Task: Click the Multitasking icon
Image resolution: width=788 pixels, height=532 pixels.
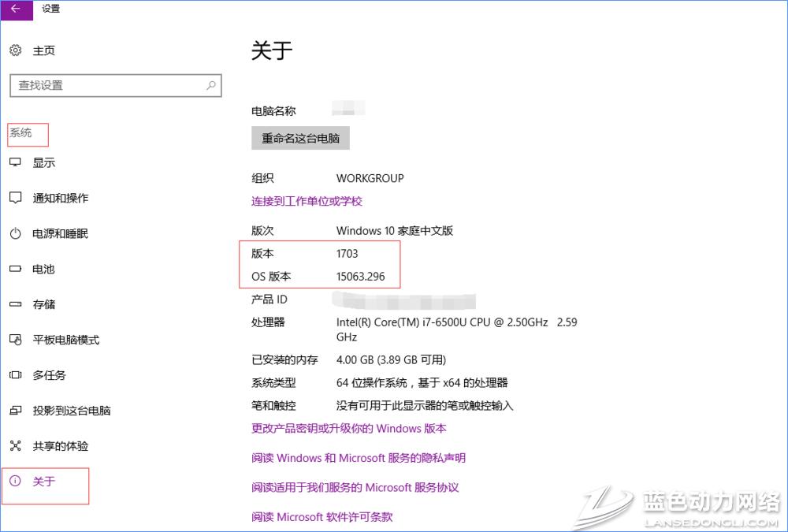Action: point(15,375)
